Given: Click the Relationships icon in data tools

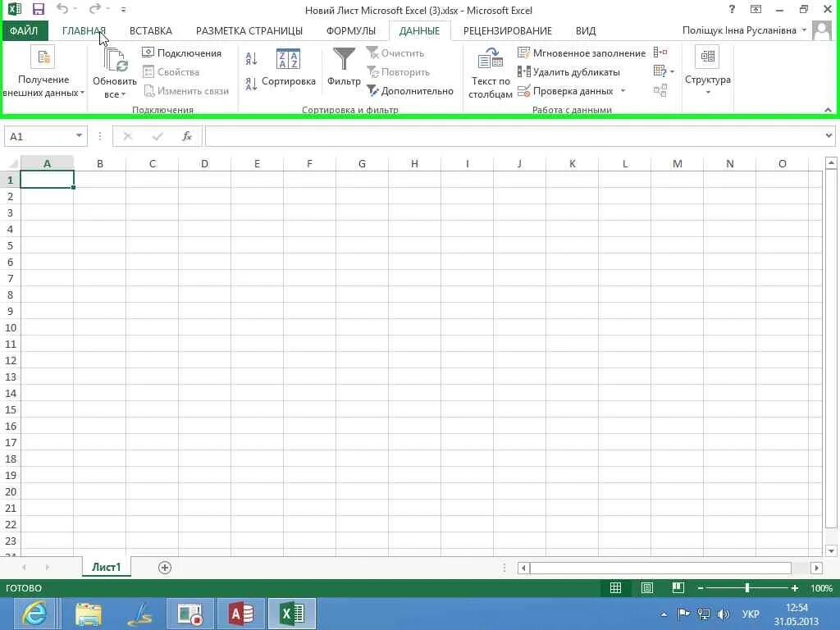Looking at the screenshot, I should (660, 90).
